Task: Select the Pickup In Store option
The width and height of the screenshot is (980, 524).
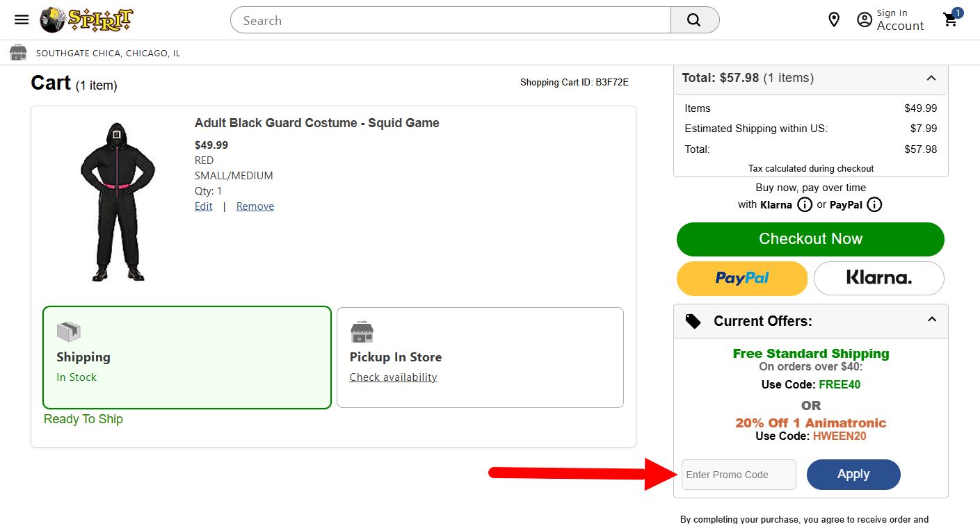Action: click(480, 357)
